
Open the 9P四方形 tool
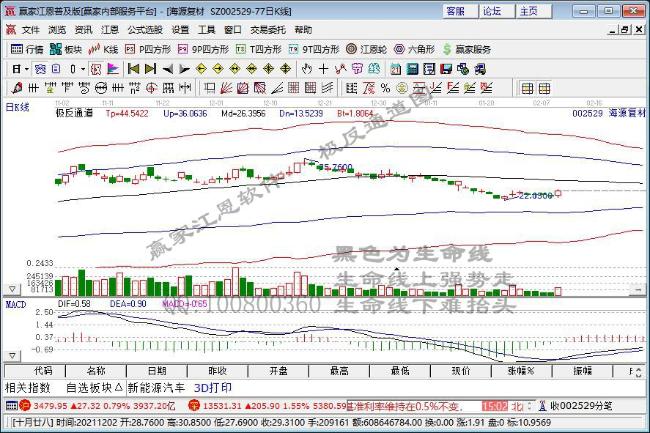click(203, 49)
